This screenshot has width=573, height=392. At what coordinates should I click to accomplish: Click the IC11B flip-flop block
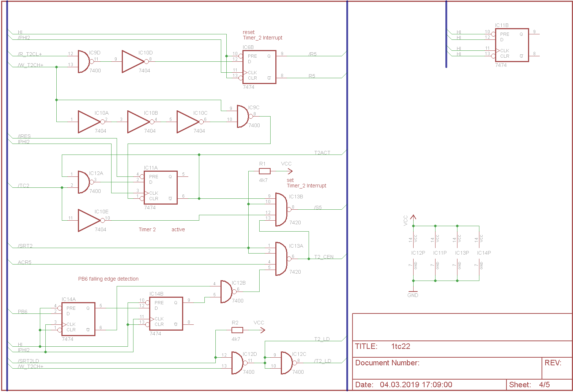point(512,45)
